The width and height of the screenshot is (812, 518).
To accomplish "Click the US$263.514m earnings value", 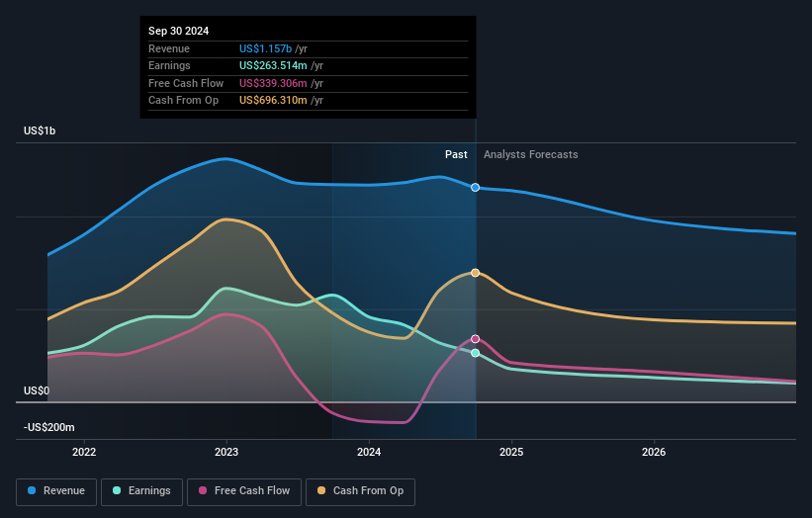I will pyautogui.click(x=273, y=65).
